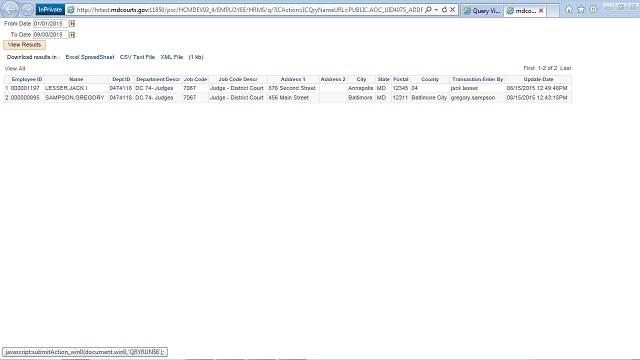Go to First results page
Image resolution: width=640 pixels, height=360 pixels.
529,68
